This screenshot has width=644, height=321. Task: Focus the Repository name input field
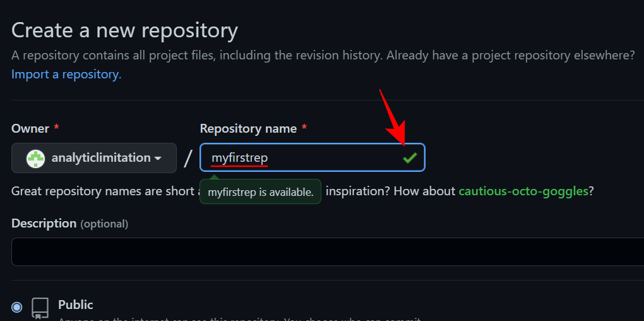[303, 158]
